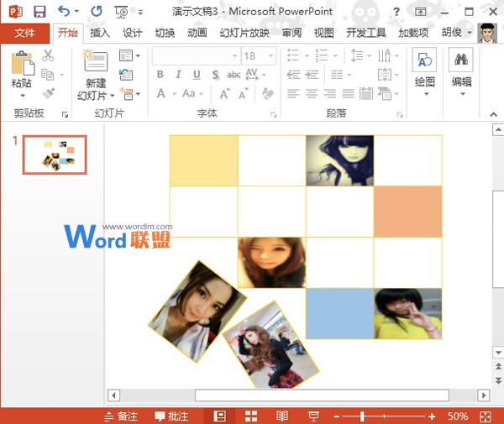
Task: Open ribbon display options icon
Action: click(420, 13)
